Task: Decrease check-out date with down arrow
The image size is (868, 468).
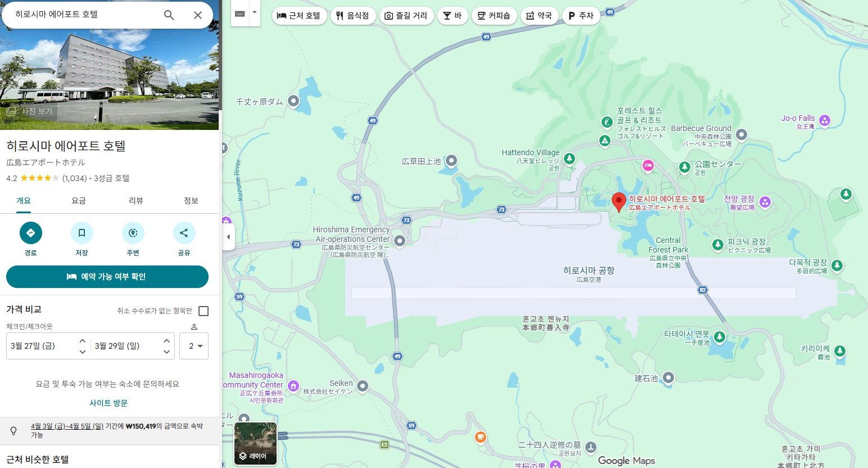Action: click(x=166, y=352)
